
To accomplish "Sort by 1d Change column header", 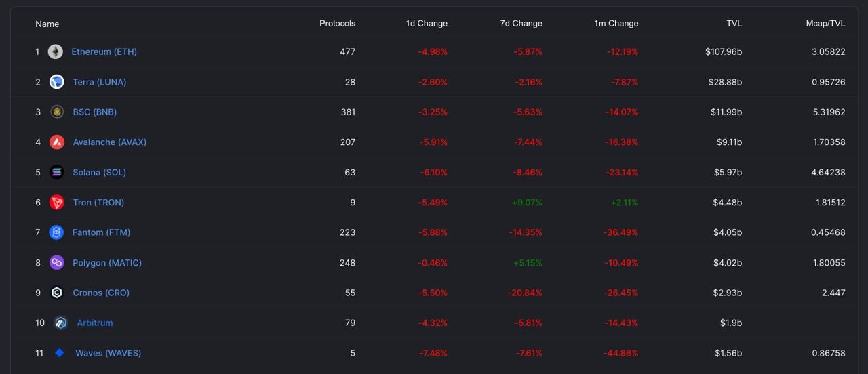I will [427, 24].
